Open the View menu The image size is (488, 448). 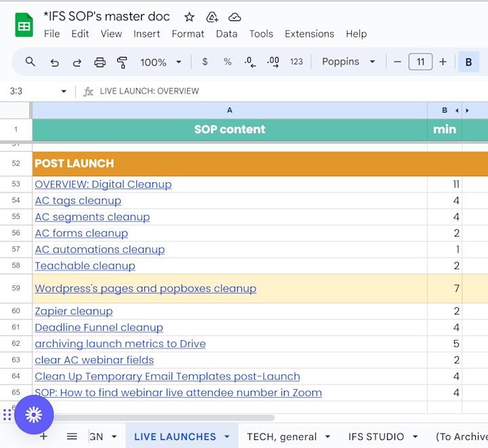point(111,34)
